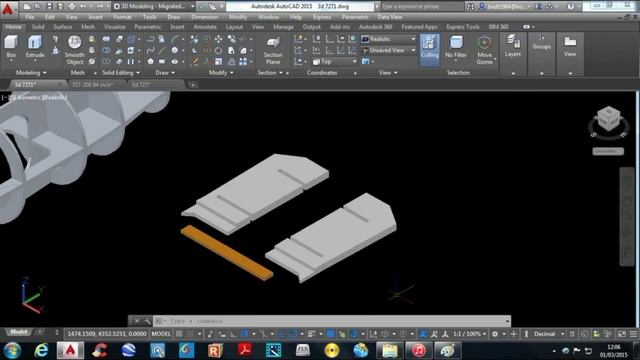The height and width of the screenshot is (360, 640).
Task: Select the Line tool in Draw panel
Action: pyautogui.click(x=162, y=50)
